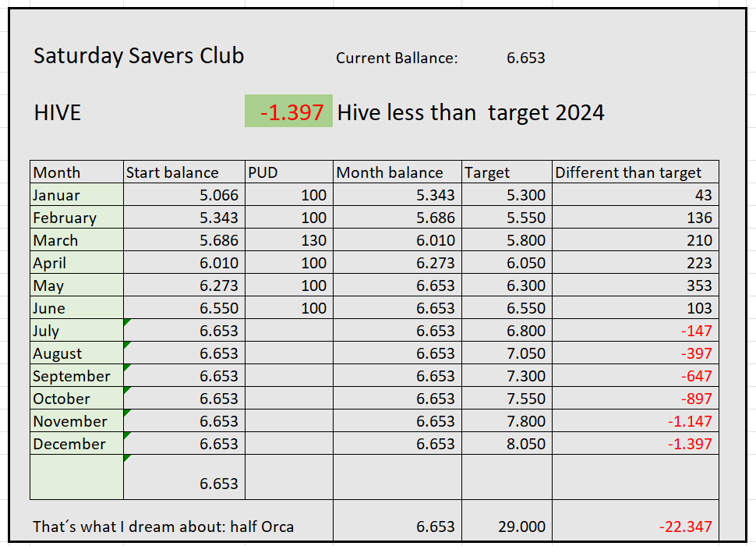Click March difference value 210

point(635,240)
